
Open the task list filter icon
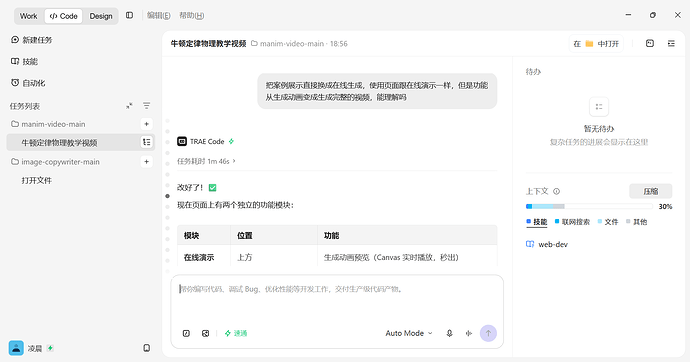pyautogui.click(x=147, y=106)
